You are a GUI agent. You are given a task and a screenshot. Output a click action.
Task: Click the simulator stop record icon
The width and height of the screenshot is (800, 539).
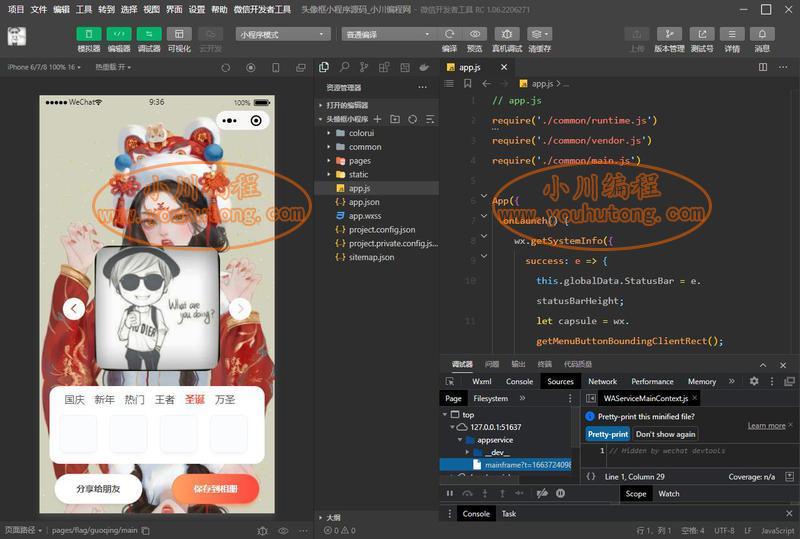251,67
